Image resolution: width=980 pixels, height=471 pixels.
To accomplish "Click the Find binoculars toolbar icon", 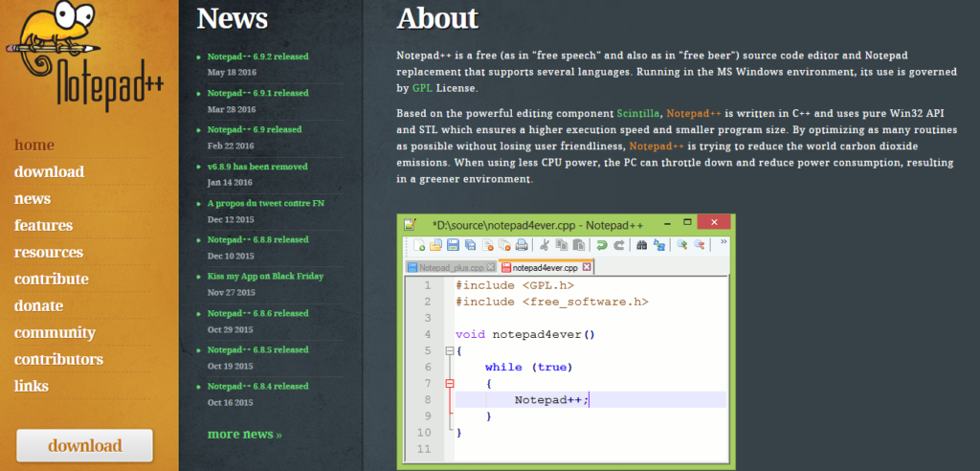I will point(641,245).
